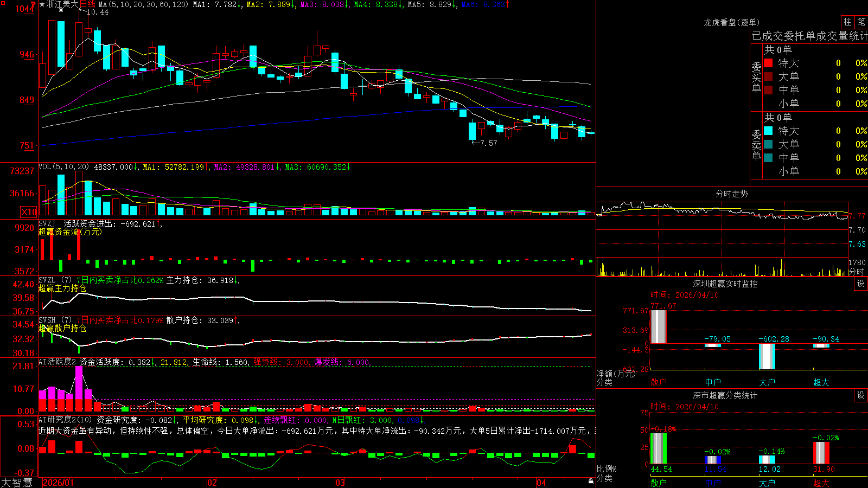868x488 pixels.
Task: Click the 2026/01 date marker
Action: coord(58,483)
